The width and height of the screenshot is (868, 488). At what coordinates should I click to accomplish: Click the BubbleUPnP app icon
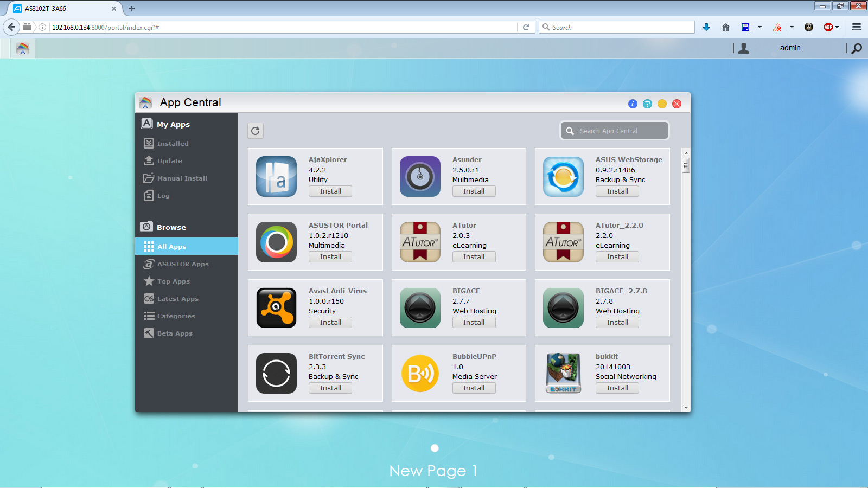420,373
